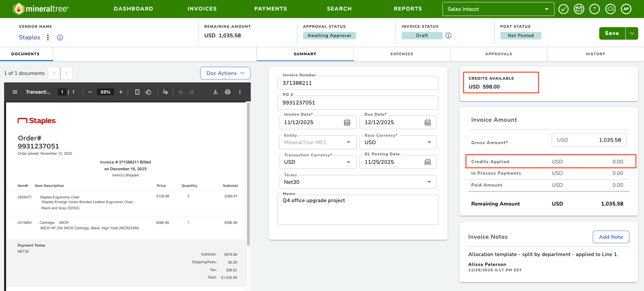Click the Invoice Date field value 11/12/2025
This screenshot has width=644, height=291.
click(299, 122)
